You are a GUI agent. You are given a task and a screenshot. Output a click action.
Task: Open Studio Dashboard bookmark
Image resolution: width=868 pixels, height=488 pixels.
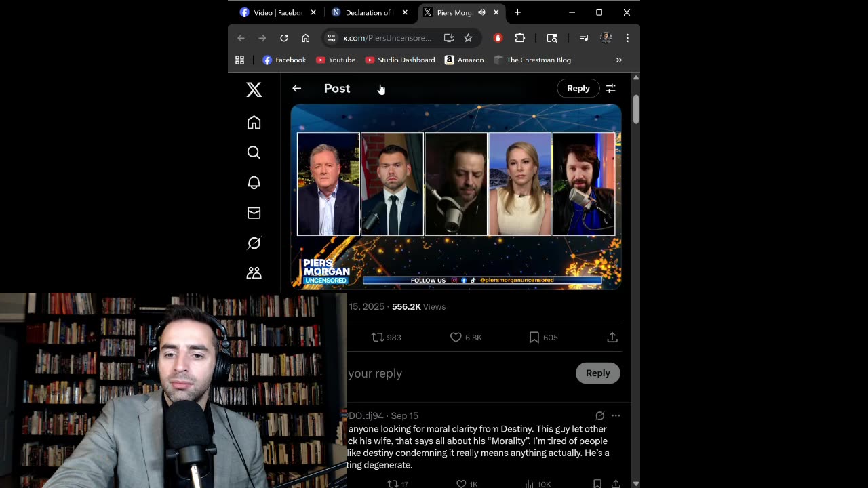click(400, 60)
